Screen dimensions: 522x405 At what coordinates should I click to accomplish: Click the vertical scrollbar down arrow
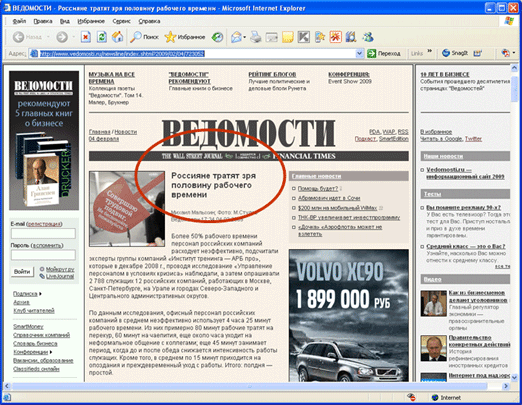click(514, 377)
